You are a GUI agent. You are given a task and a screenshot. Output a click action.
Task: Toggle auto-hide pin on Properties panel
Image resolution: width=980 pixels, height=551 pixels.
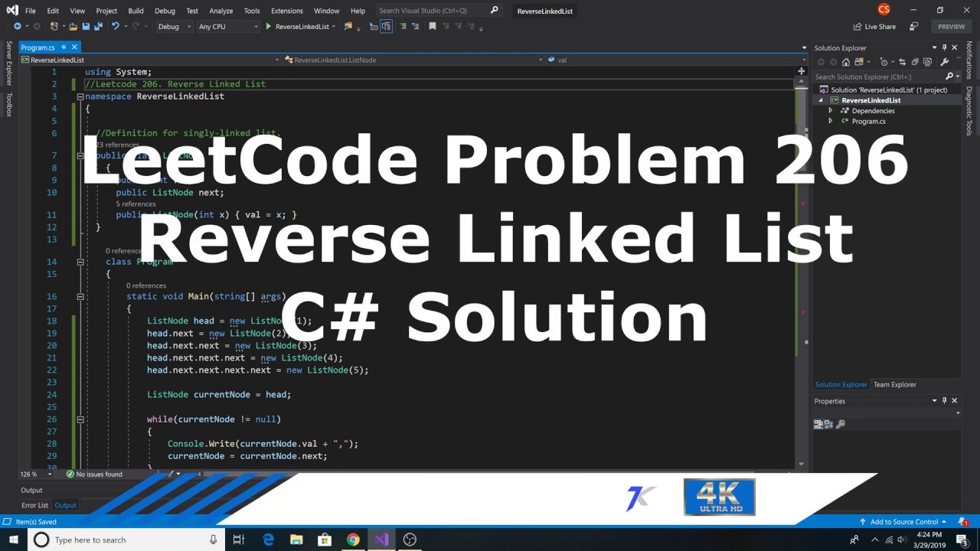coord(944,401)
